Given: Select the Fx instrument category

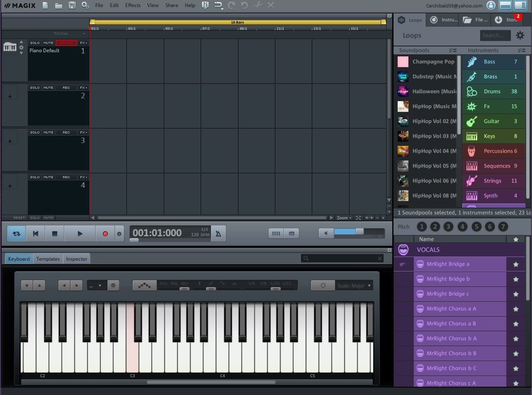Looking at the screenshot, I should tap(493, 107).
